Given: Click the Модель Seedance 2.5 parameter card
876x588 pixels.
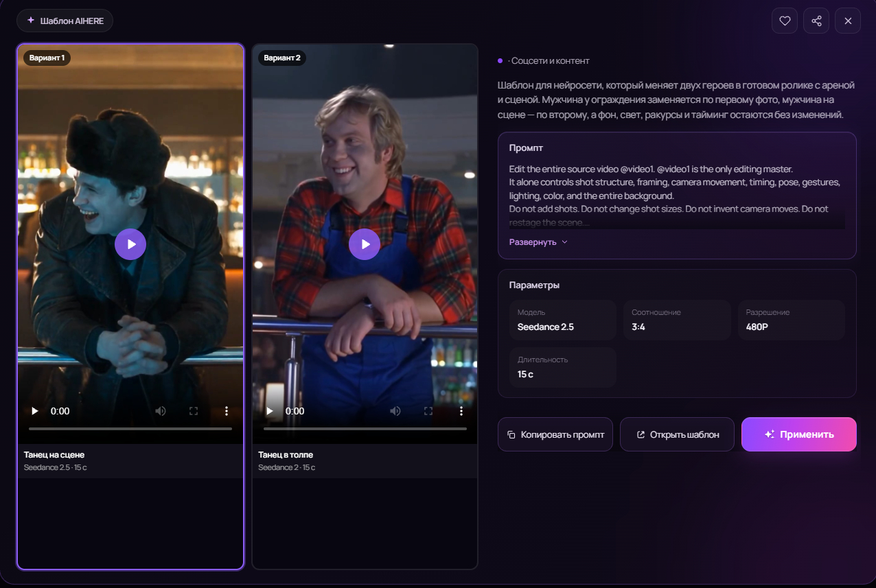Looking at the screenshot, I should click(562, 320).
